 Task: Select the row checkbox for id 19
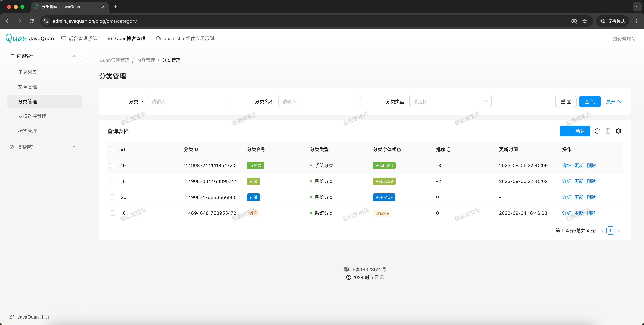[x=113, y=165]
